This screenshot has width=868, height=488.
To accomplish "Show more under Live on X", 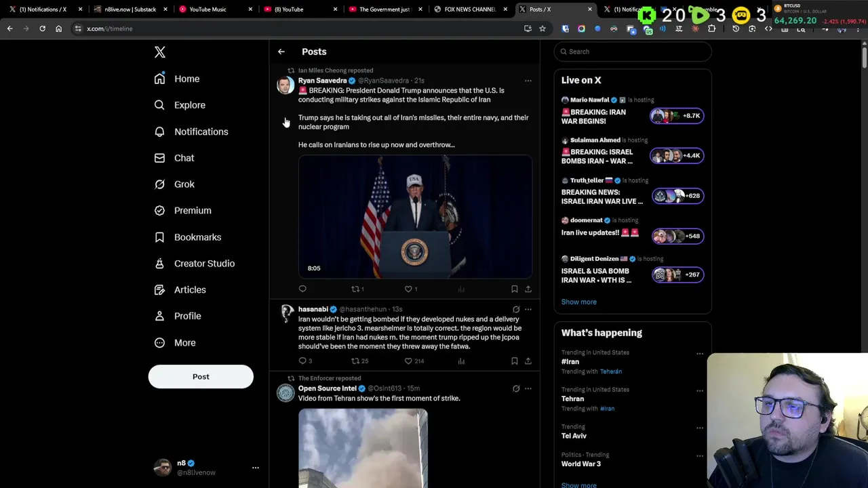I will [579, 302].
